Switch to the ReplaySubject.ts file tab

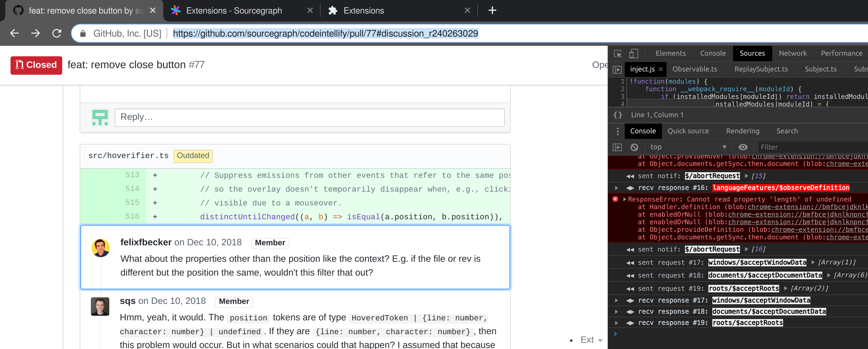click(761, 69)
